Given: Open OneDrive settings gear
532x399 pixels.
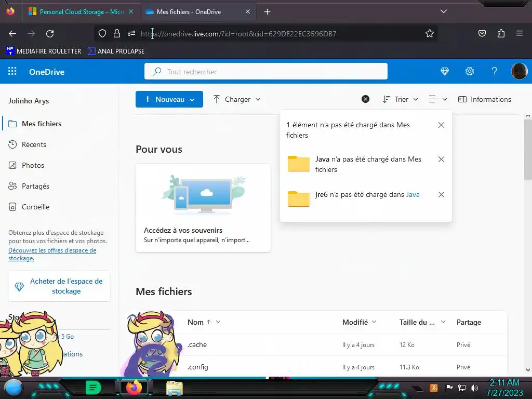Looking at the screenshot, I should pyautogui.click(x=470, y=71).
